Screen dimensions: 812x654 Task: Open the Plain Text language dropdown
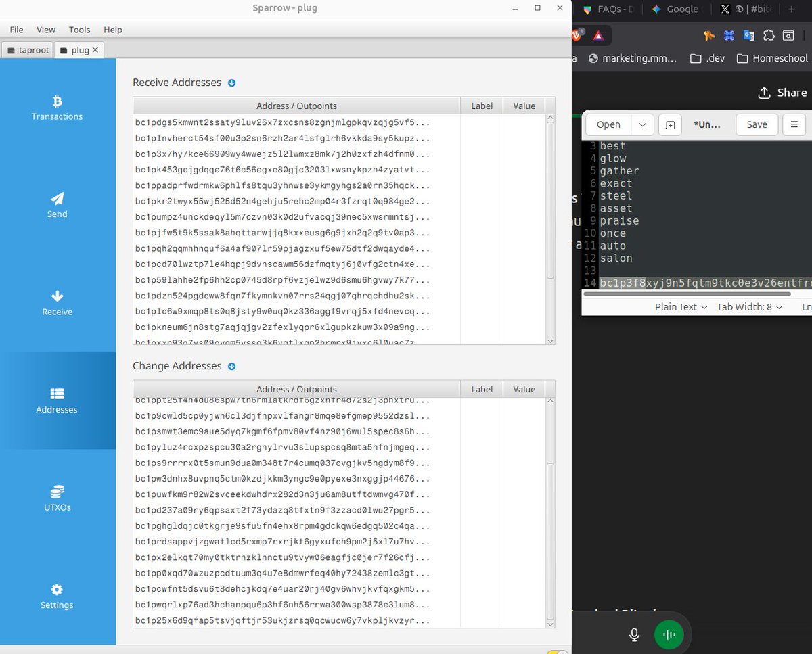(681, 307)
